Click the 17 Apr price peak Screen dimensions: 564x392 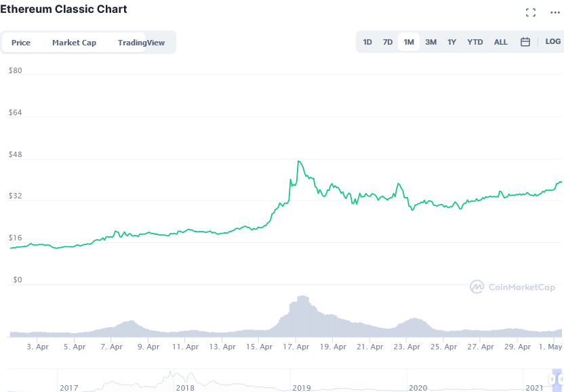coord(298,161)
